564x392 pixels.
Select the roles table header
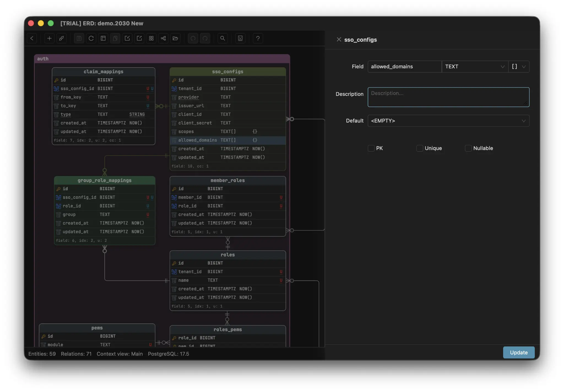pos(228,255)
